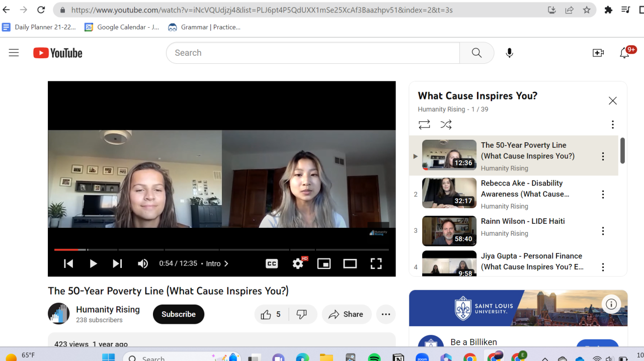Open the notifications bell
This screenshot has width=644, height=361.
click(x=624, y=53)
